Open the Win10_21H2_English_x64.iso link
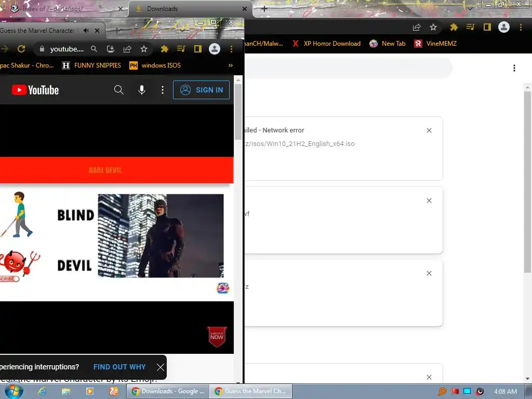This screenshot has width=532, height=399. click(x=299, y=144)
